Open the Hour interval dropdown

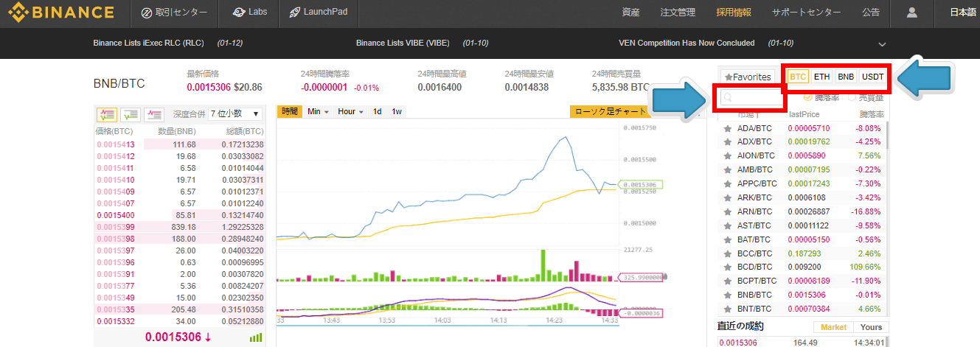coord(350,111)
